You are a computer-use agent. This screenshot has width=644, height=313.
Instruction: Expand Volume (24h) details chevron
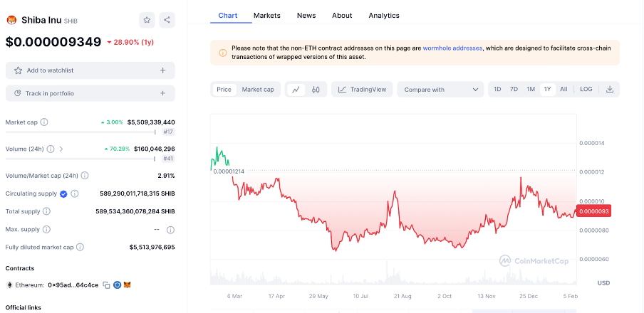(x=61, y=149)
